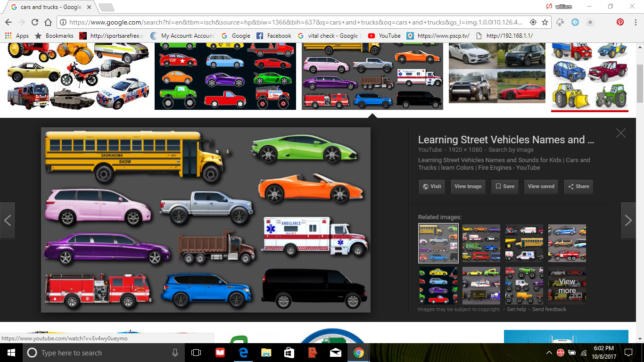Share the image with the Share button
644x362 pixels.
coord(578,186)
